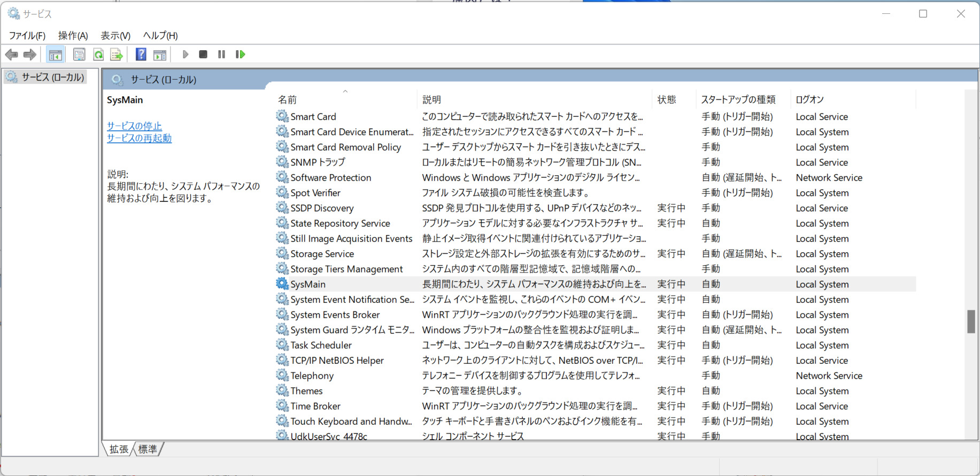Click the Back arrow toolbar icon
Viewport: 980px width, 476px height.
tap(11, 54)
